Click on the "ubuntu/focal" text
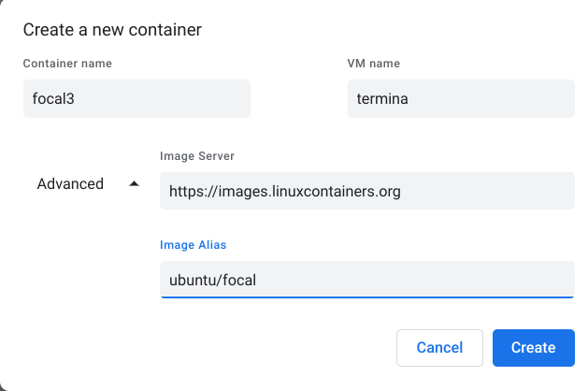The width and height of the screenshot is (588, 391). pos(212,279)
